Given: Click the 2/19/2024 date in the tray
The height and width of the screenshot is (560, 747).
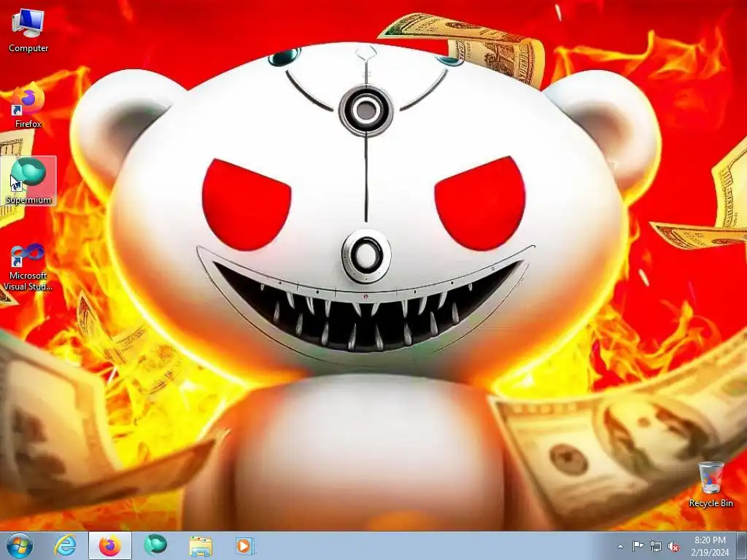Looking at the screenshot, I should 710,553.
